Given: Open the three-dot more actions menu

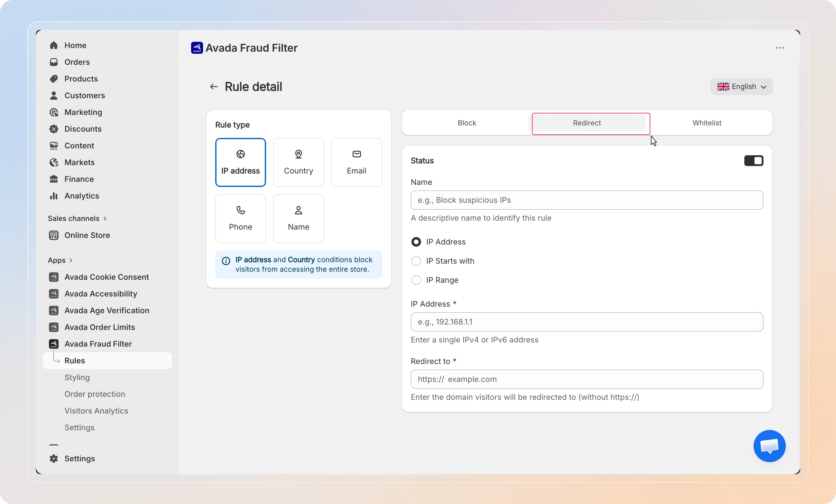Looking at the screenshot, I should pyautogui.click(x=780, y=48).
